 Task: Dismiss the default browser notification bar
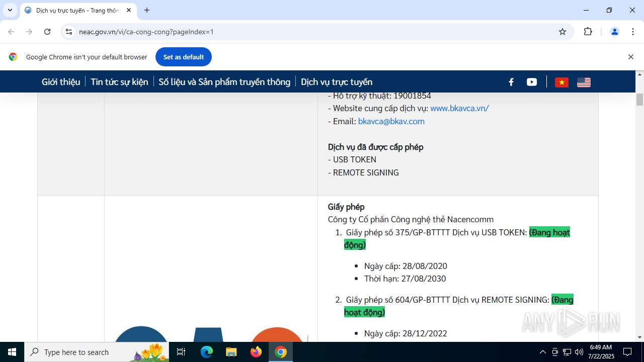tap(630, 57)
